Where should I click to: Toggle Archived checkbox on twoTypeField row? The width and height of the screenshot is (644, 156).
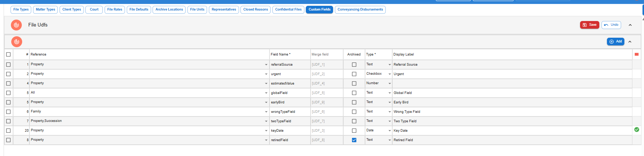click(354, 121)
